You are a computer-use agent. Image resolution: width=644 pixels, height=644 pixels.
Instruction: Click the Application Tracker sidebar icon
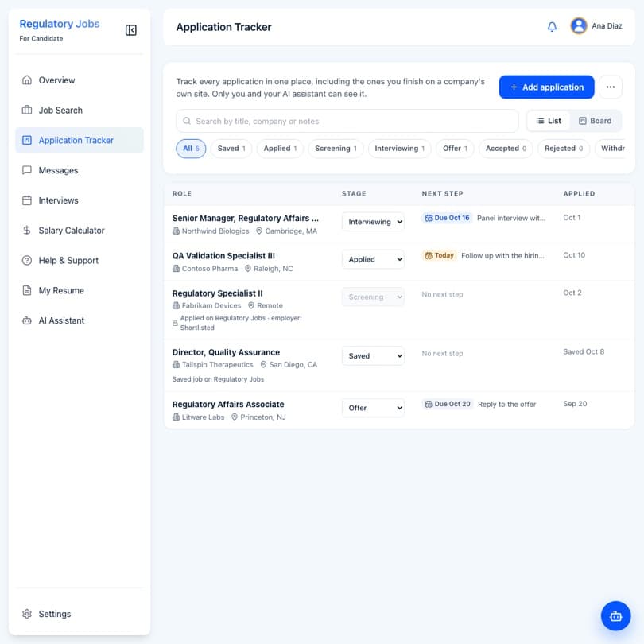tap(27, 140)
